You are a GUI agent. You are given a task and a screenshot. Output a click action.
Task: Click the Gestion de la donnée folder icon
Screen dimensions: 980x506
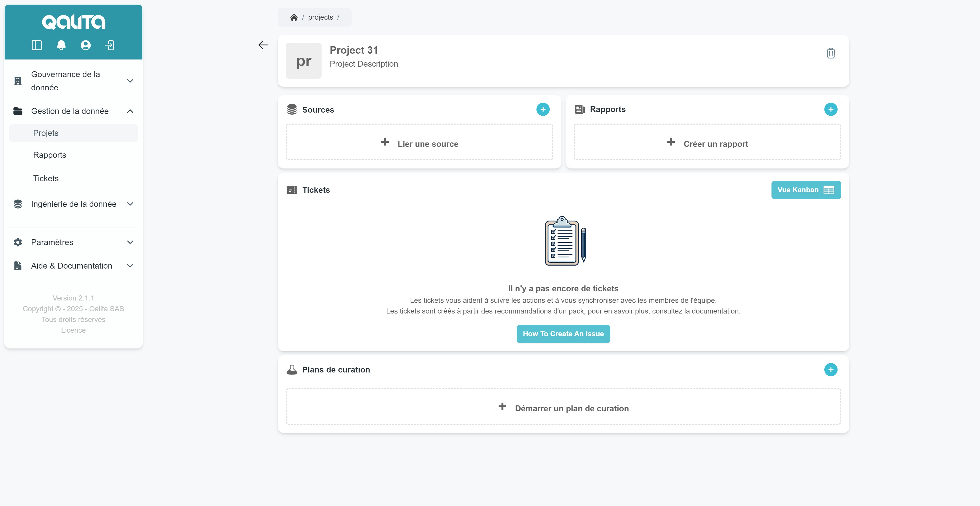coord(18,111)
